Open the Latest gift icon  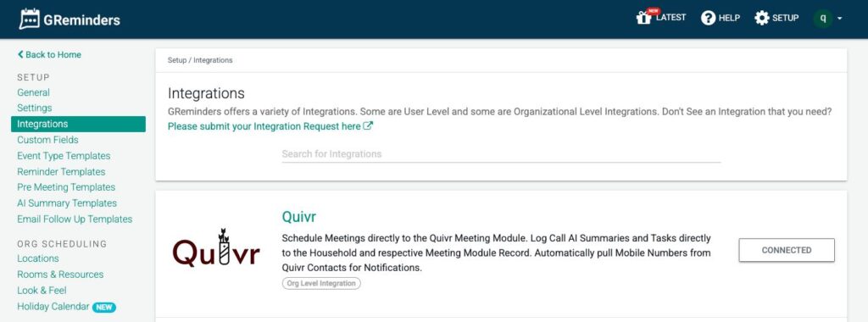click(x=643, y=18)
